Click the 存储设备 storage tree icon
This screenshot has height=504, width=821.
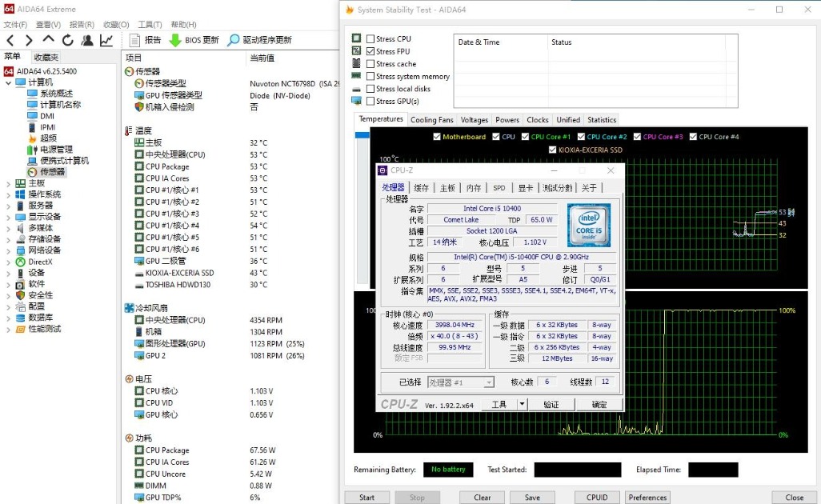(21, 239)
